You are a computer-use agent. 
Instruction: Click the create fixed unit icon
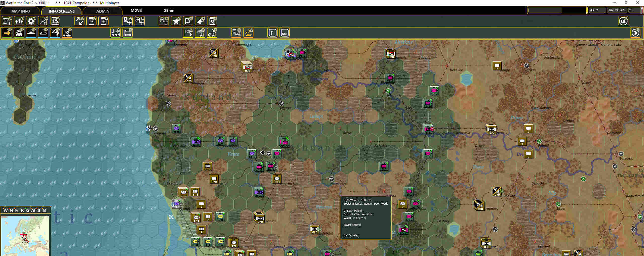tap(128, 33)
